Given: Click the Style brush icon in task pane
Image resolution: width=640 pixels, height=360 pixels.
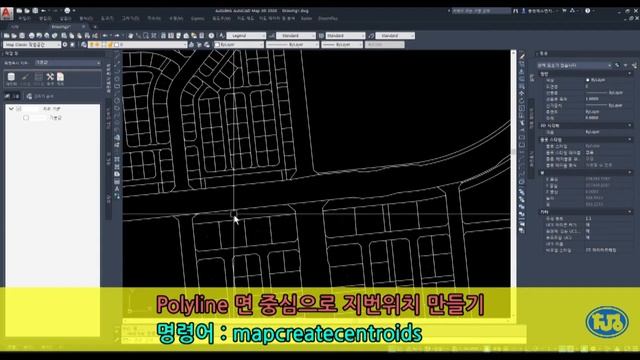Looking at the screenshot, I should coord(25,78).
